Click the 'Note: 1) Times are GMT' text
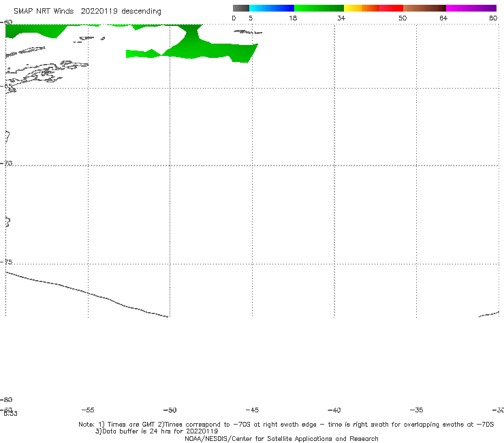The height and width of the screenshot is (443, 504). pos(117,425)
